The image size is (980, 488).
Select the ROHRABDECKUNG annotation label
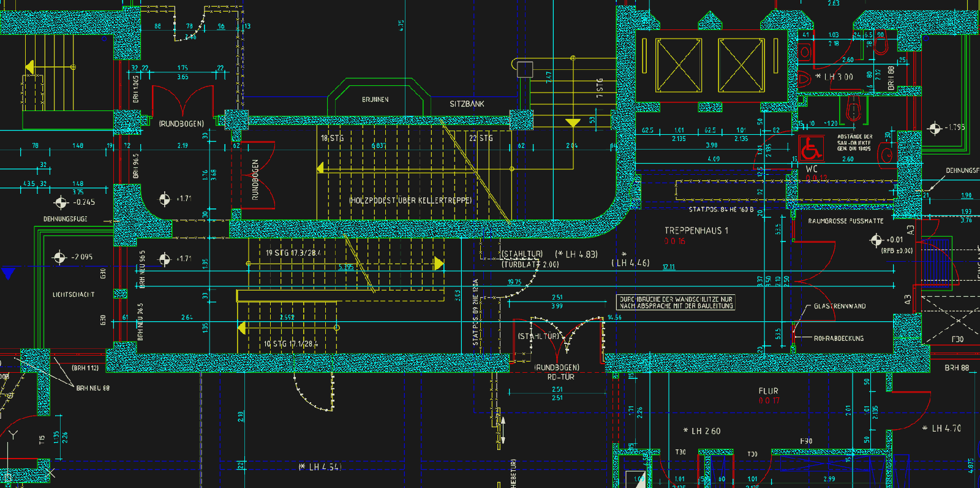[x=839, y=338]
